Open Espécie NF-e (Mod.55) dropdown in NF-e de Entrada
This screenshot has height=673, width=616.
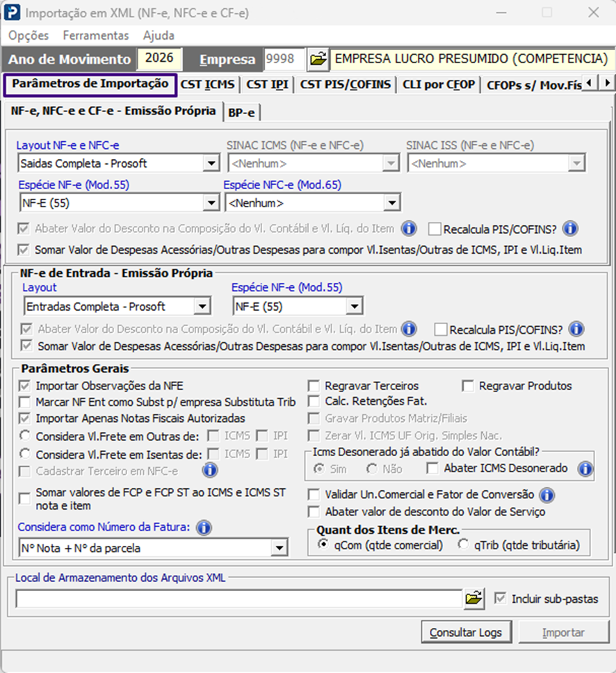pos(298,307)
